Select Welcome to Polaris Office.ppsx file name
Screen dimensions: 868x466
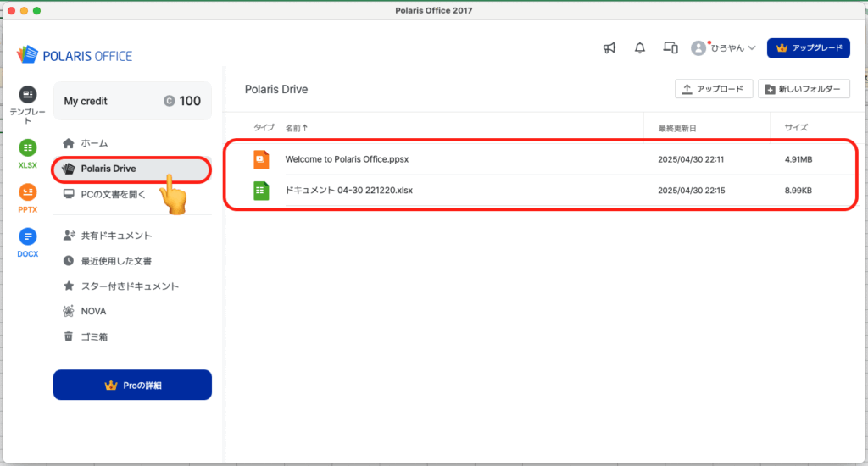point(347,159)
